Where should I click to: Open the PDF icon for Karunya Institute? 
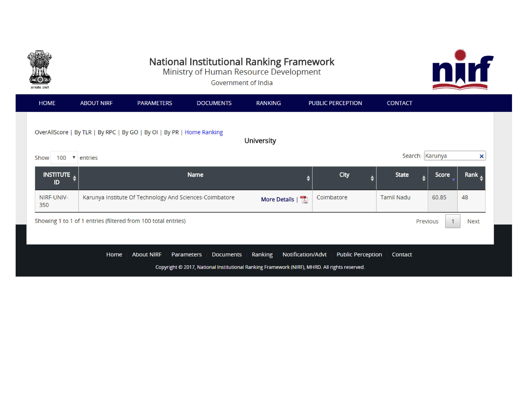[x=304, y=200]
